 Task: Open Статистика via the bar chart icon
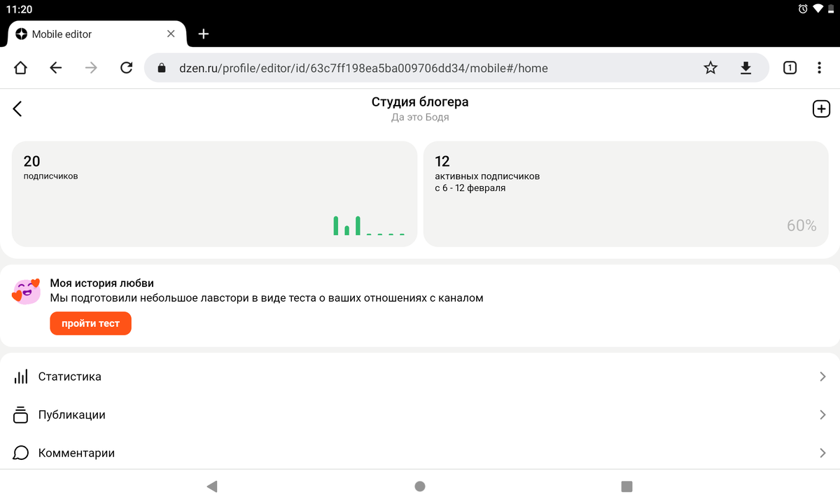pos(20,376)
